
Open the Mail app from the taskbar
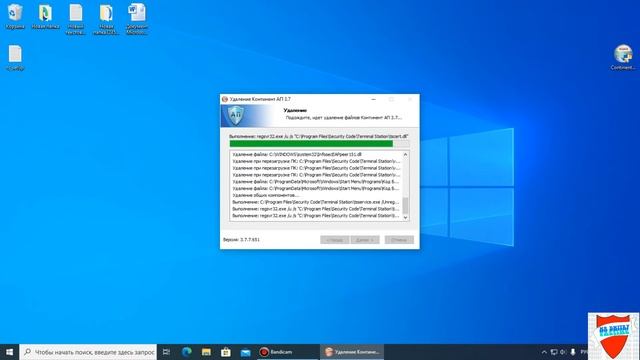click(245, 352)
